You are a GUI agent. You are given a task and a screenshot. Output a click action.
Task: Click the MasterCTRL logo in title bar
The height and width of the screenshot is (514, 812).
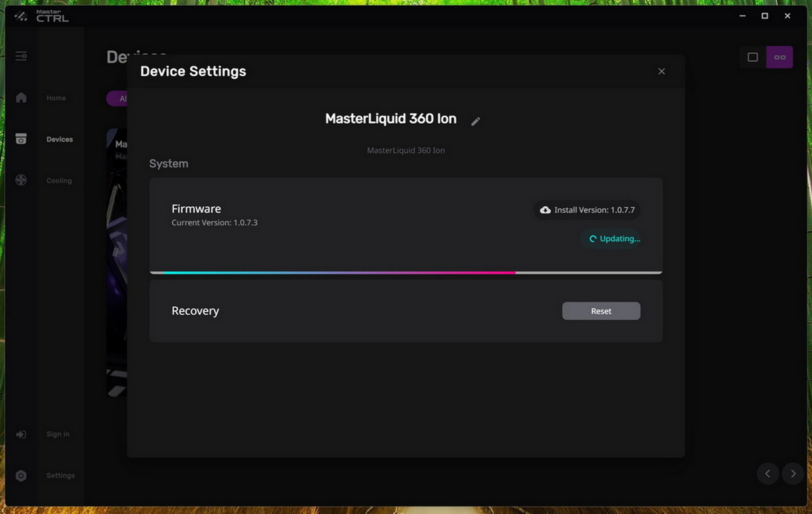click(42, 16)
